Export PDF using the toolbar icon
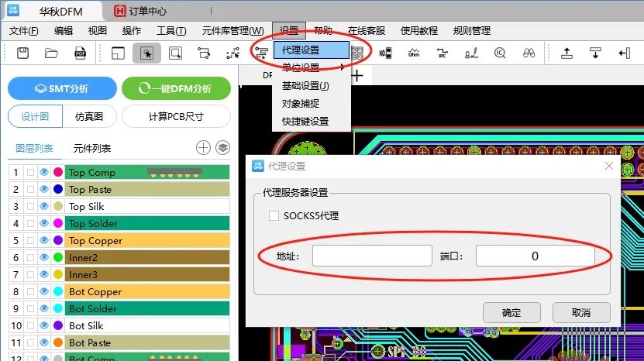 [x=80, y=53]
